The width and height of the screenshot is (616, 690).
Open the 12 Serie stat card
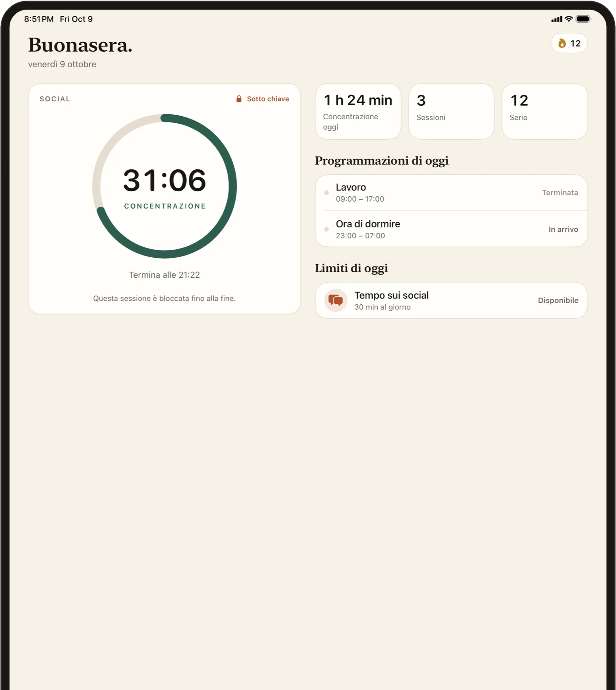point(544,112)
